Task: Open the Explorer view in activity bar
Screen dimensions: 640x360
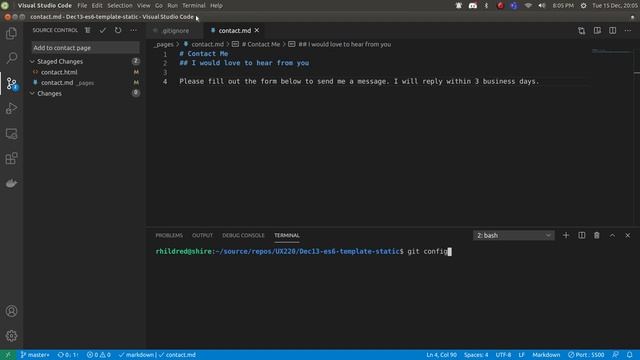Action: [11, 33]
